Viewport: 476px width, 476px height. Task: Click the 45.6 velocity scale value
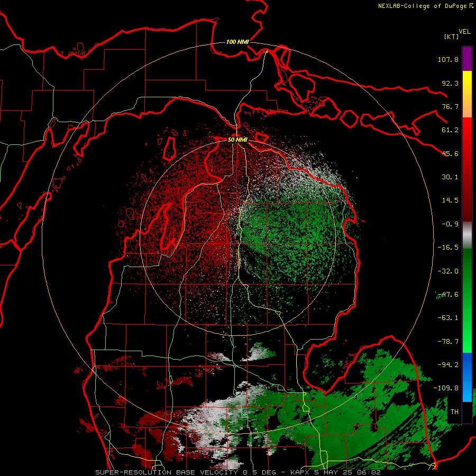pyautogui.click(x=450, y=153)
